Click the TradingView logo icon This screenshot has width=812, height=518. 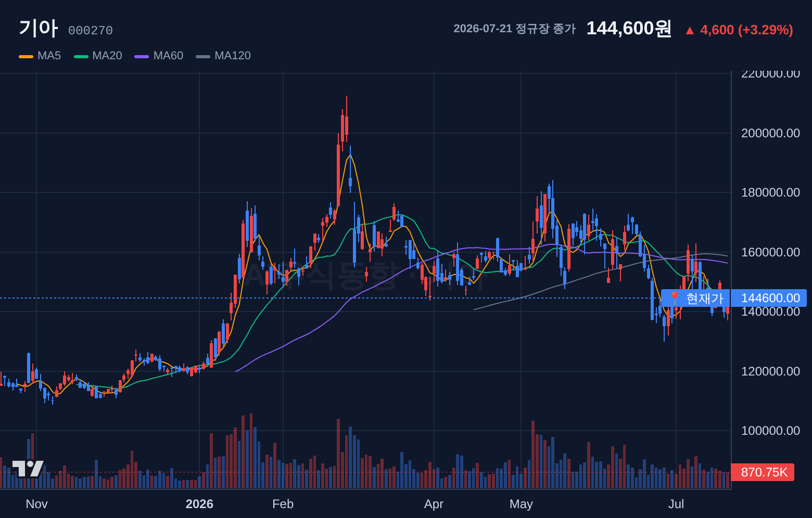click(x=28, y=469)
